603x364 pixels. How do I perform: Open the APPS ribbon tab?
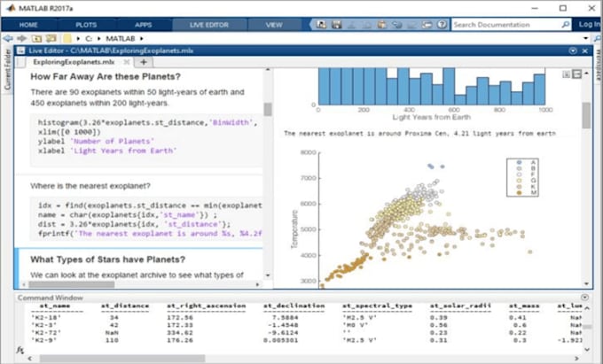click(x=144, y=25)
